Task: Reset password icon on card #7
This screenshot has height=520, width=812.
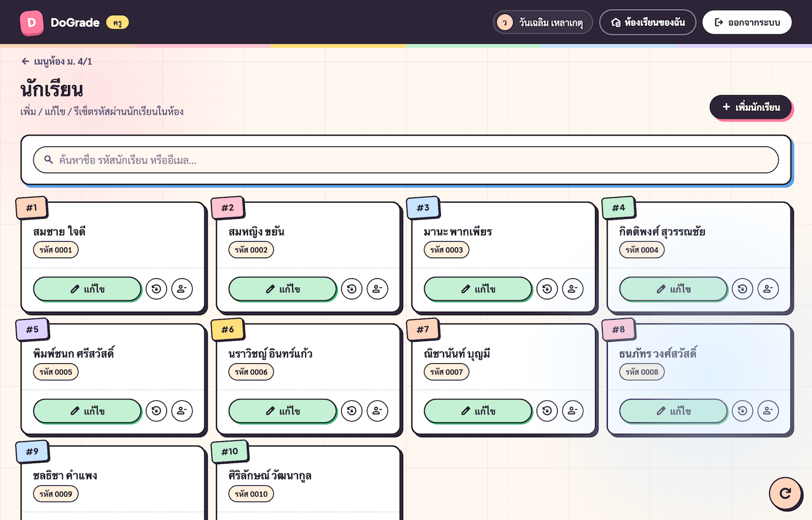Action: point(547,411)
